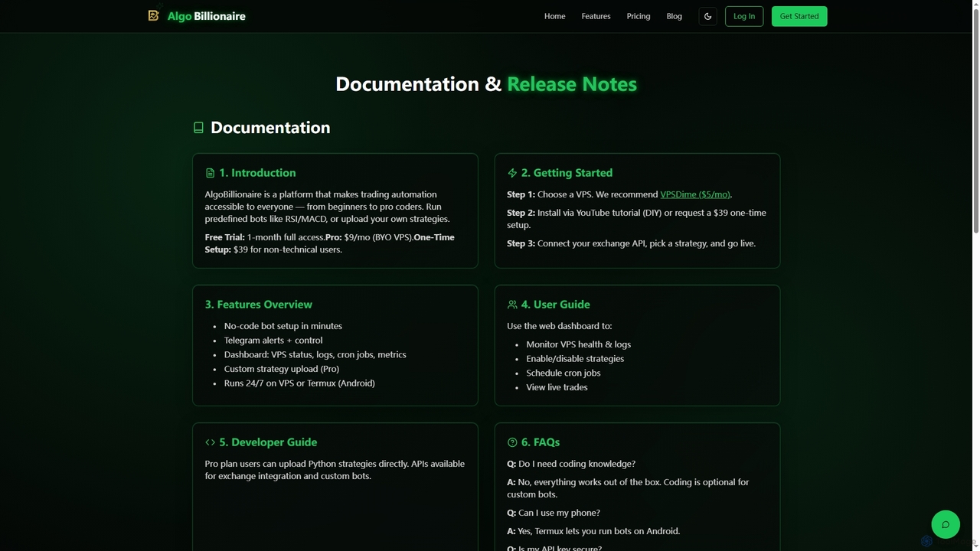Go to Home in navigation

[x=555, y=16]
